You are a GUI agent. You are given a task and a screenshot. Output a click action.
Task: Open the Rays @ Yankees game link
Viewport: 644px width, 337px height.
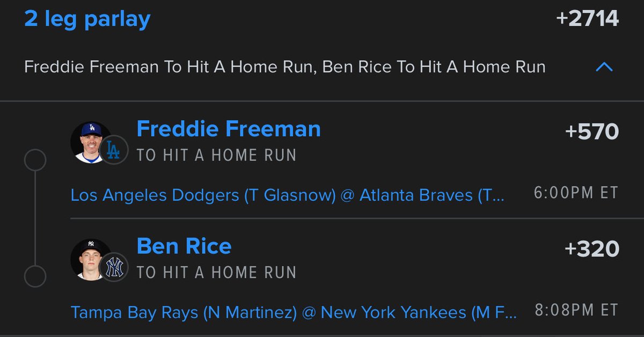[x=294, y=311]
